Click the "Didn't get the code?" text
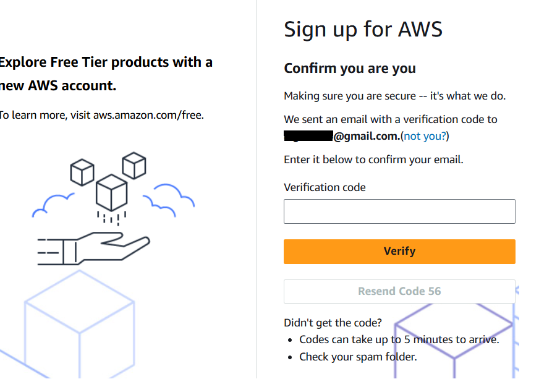The width and height of the screenshot is (539, 392). point(333,323)
